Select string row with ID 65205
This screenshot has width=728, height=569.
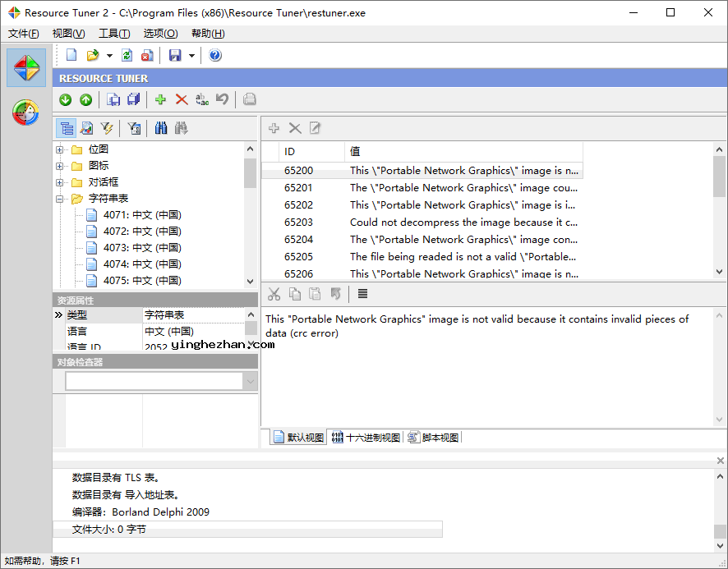[422, 257]
